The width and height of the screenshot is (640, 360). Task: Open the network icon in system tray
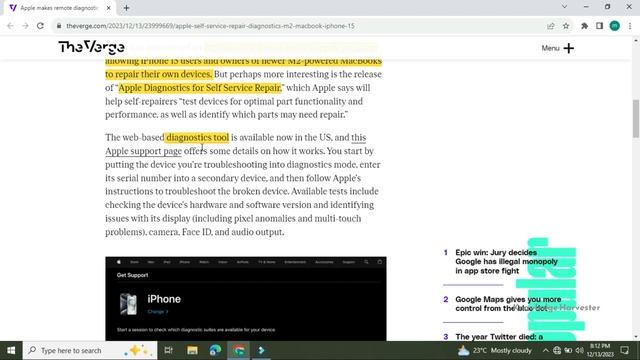point(557,350)
